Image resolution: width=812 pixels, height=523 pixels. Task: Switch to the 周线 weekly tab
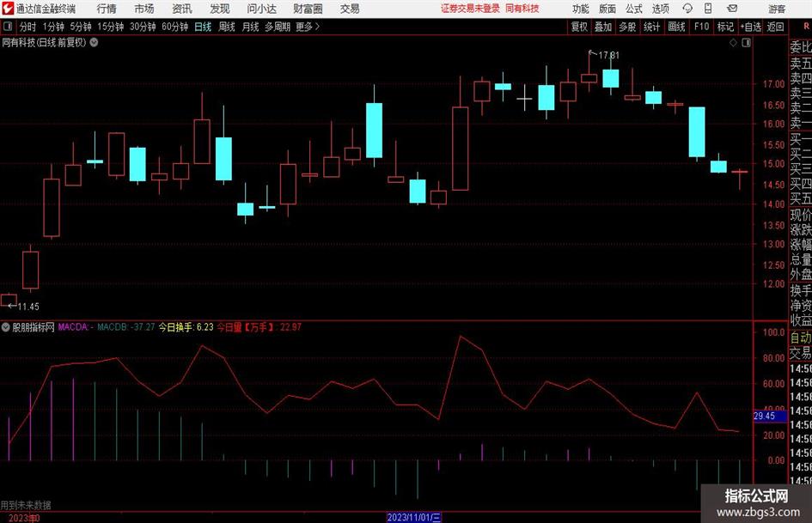[227, 27]
